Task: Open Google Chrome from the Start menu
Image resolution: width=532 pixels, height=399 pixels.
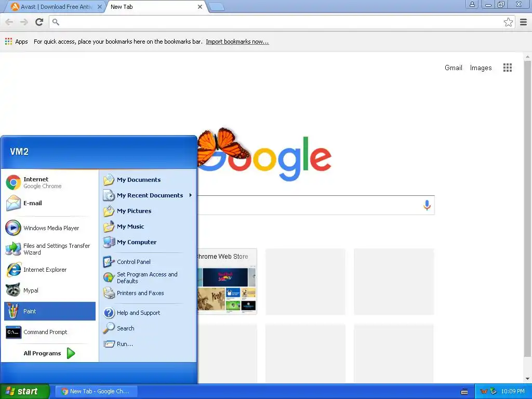Action: [x=50, y=182]
